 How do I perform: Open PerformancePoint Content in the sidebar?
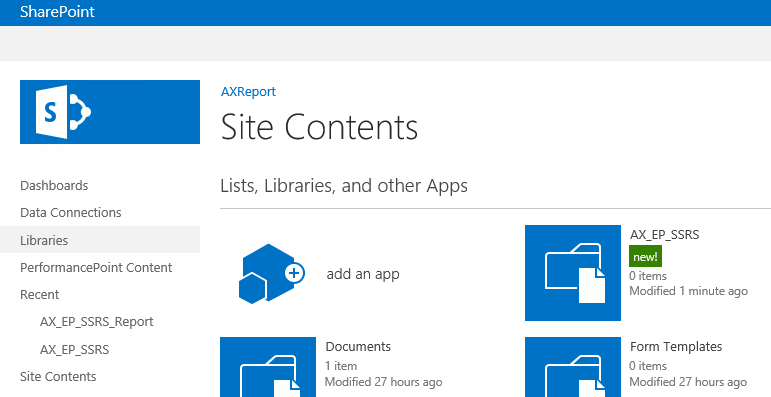[x=96, y=268]
